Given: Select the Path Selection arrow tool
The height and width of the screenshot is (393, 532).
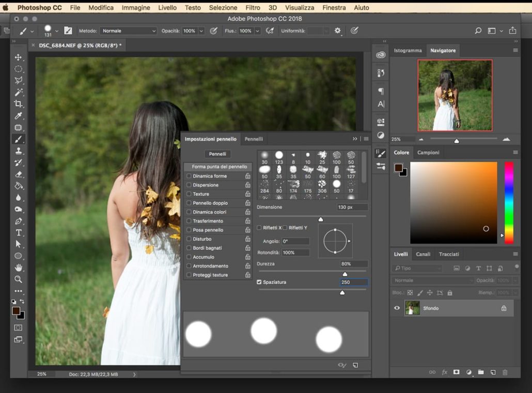Looking at the screenshot, I should click(x=18, y=244).
